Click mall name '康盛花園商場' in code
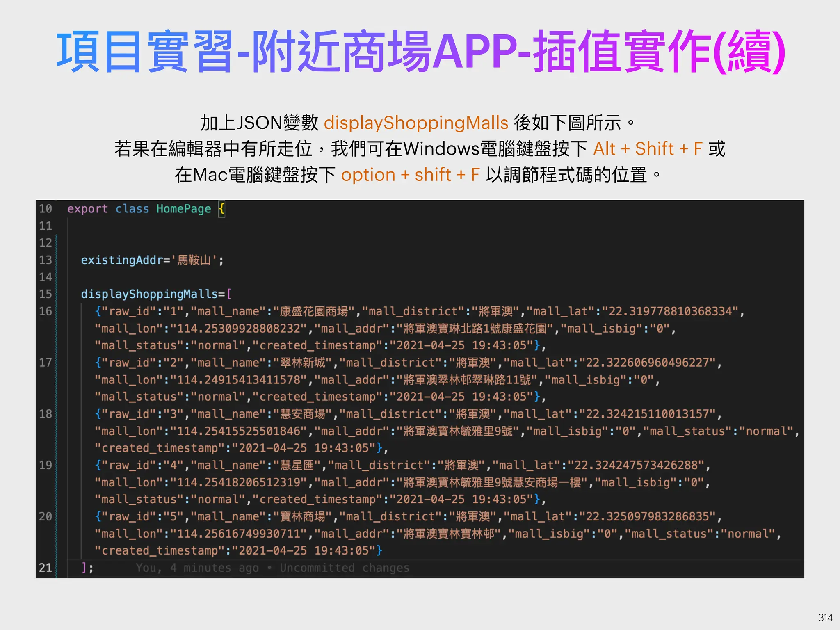This screenshot has height=630, width=840. (x=314, y=311)
